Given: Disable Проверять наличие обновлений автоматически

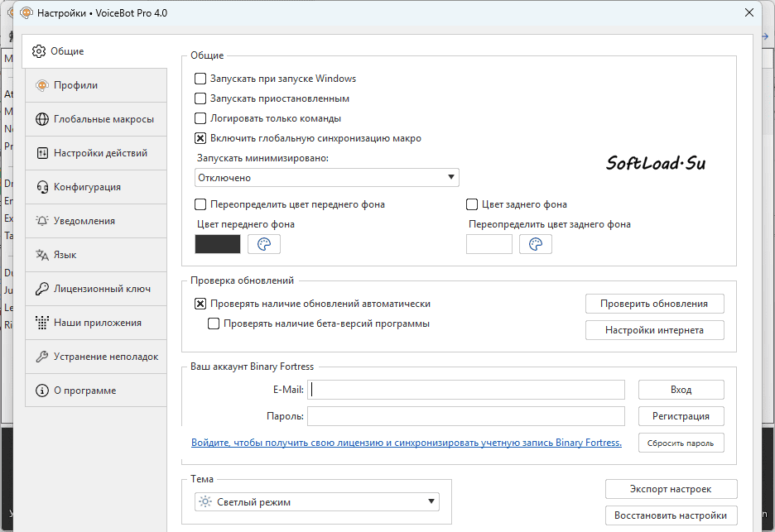Looking at the screenshot, I should pos(200,304).
